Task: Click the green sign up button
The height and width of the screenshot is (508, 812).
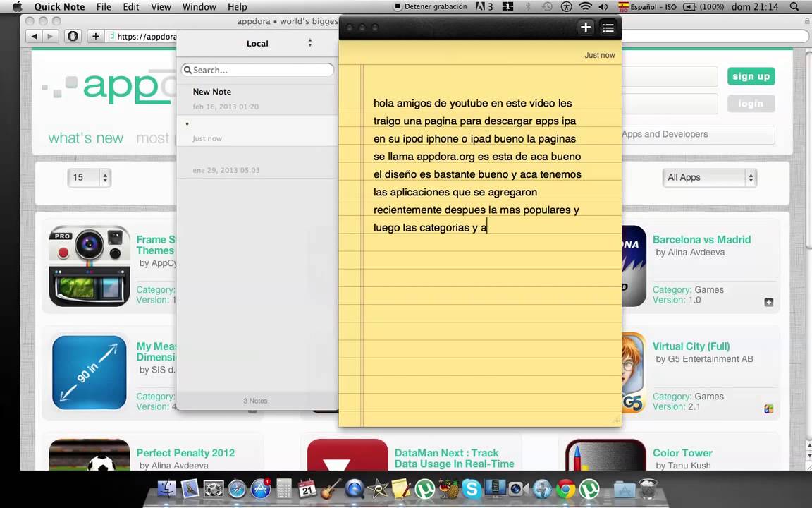Action: 751,76
